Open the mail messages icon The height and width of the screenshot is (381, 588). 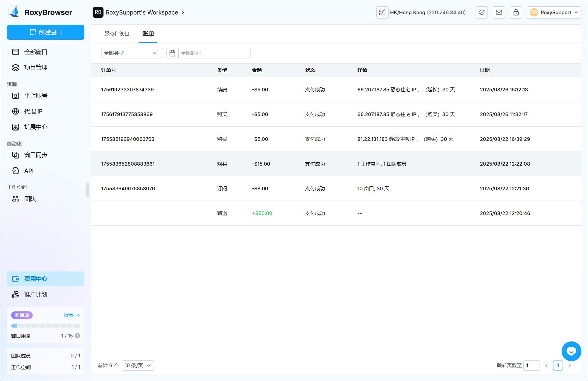click(x=499, y=13)
